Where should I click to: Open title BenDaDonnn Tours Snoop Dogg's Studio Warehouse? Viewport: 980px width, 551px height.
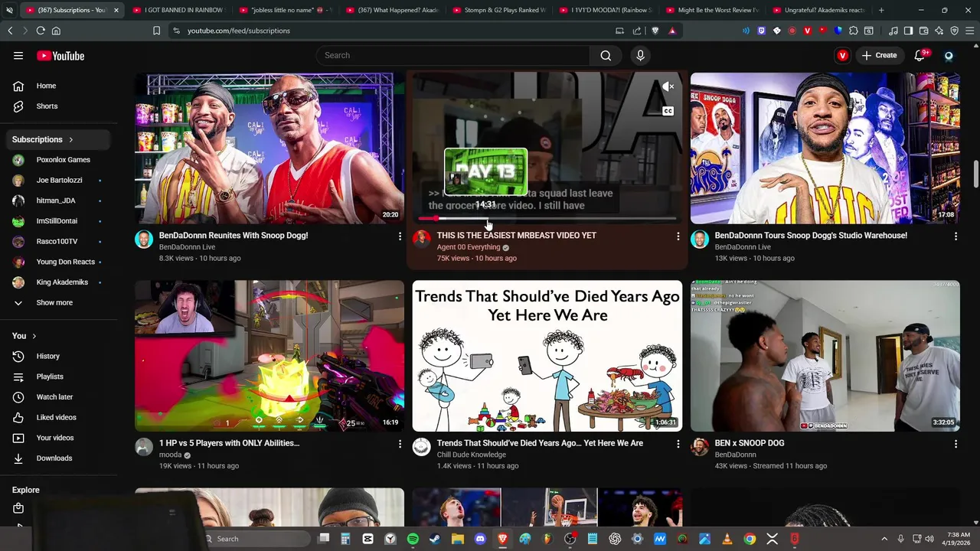811,236
